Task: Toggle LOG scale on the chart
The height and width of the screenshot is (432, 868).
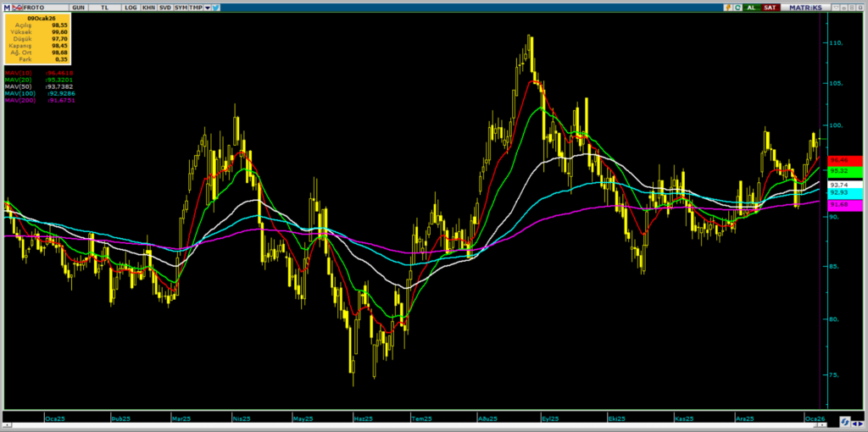Action: point(130,7)
